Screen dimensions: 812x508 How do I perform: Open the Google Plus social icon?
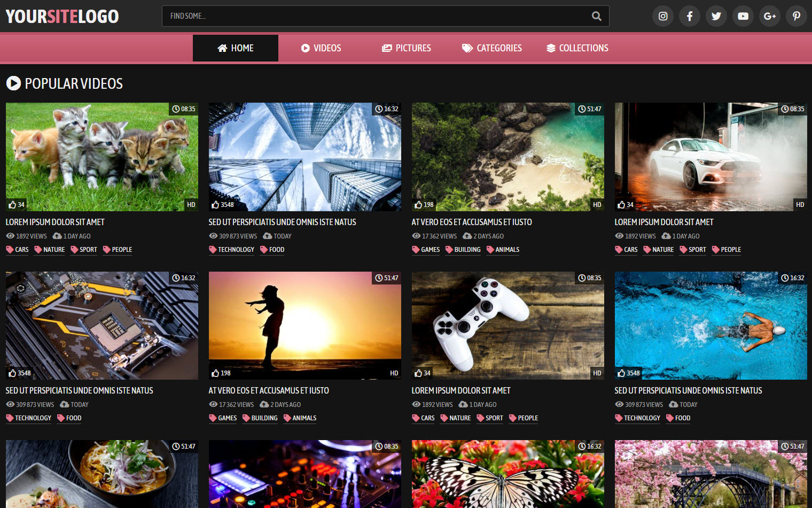pyautogui.click(x=770, y=16)
